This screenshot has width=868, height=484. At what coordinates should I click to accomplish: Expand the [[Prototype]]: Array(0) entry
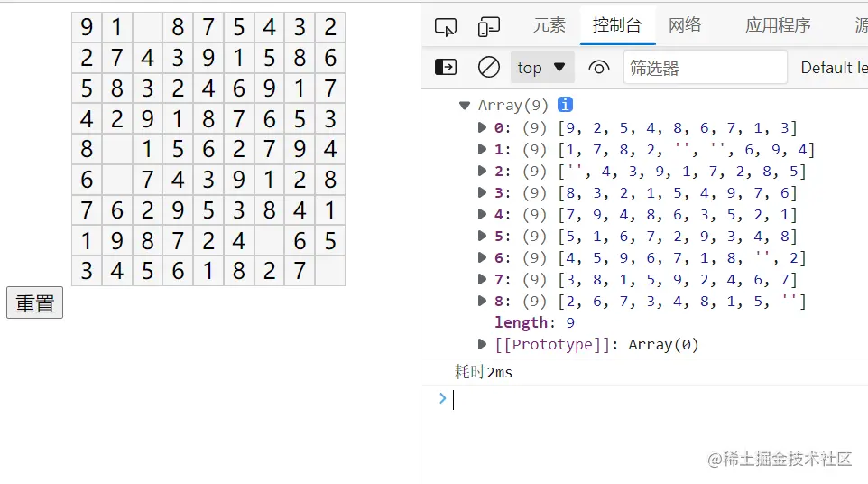482,344
